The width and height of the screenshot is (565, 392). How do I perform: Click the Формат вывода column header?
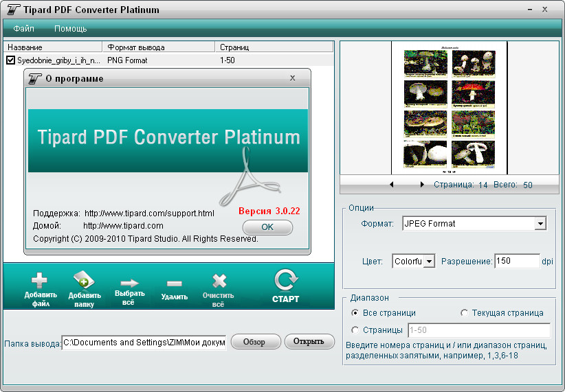tap(159, 47)
